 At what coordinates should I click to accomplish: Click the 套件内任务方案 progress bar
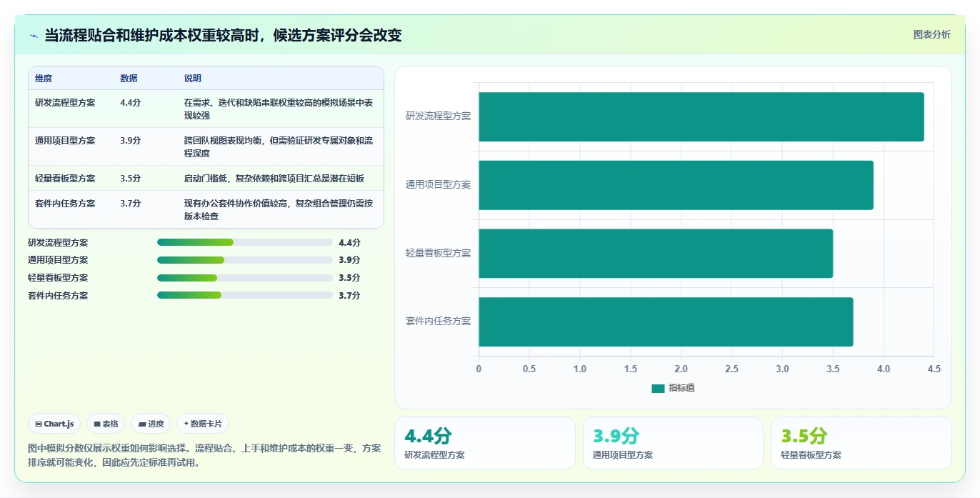coord(245,295)
